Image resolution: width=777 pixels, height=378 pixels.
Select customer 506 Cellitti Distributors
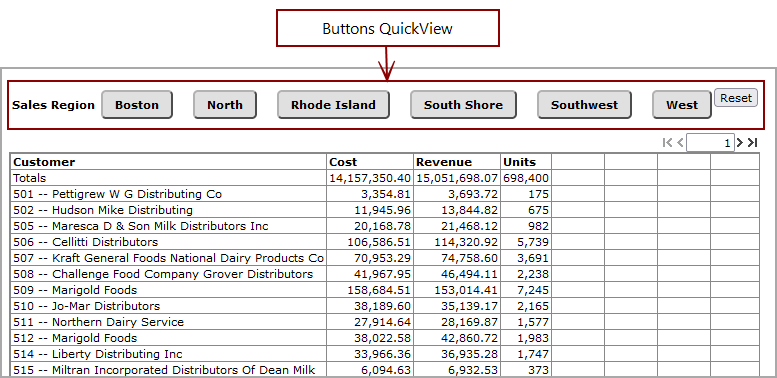(x=168, y=242)
